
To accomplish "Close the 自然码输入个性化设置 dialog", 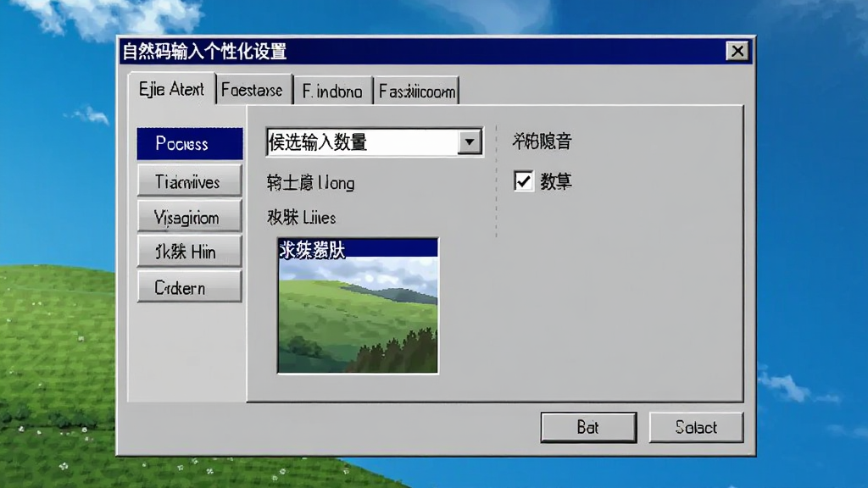I will 737,51.
